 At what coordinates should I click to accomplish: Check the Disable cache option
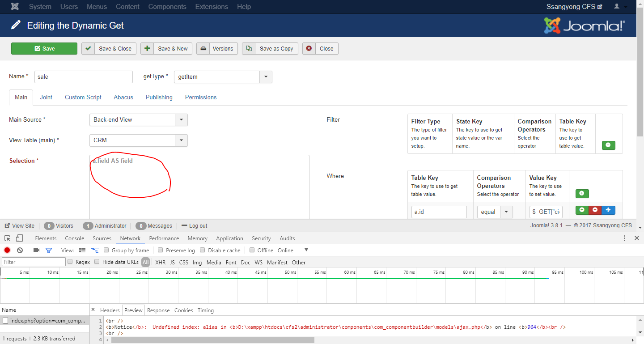(203, 250)
